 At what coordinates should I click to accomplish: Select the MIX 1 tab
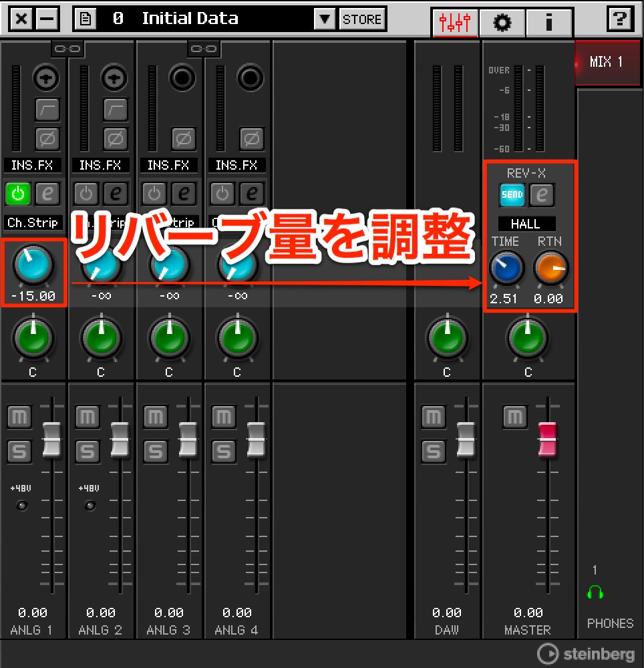click(x=607, y=62)
